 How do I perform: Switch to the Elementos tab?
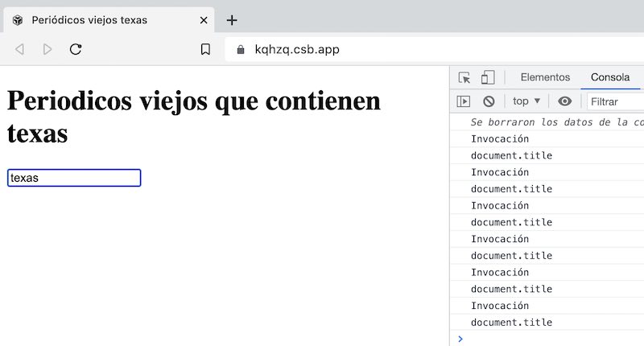545,77
